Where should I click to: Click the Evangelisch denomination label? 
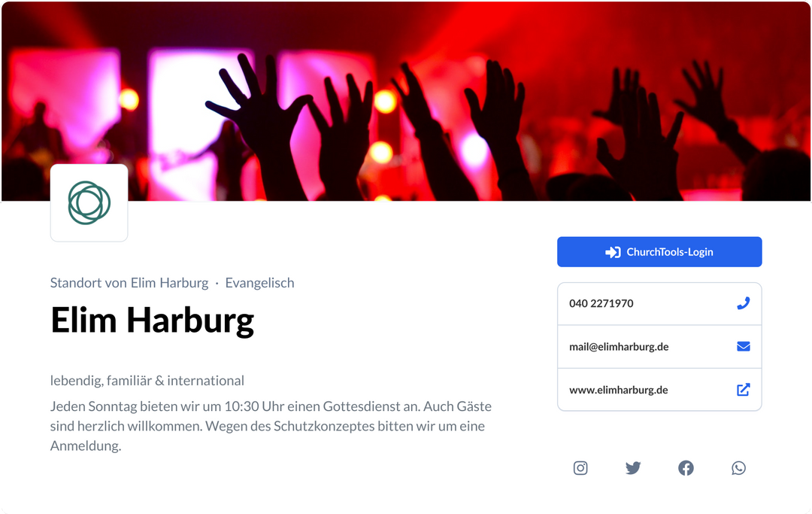[259, 283]
